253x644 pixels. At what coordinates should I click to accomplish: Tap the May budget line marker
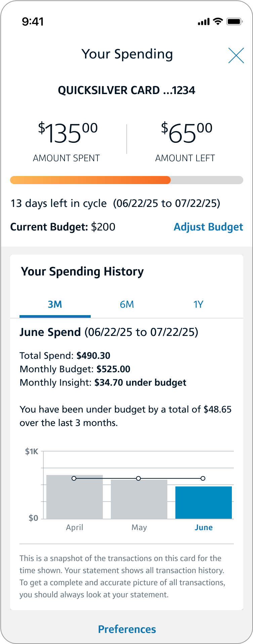tap(138, 478)
